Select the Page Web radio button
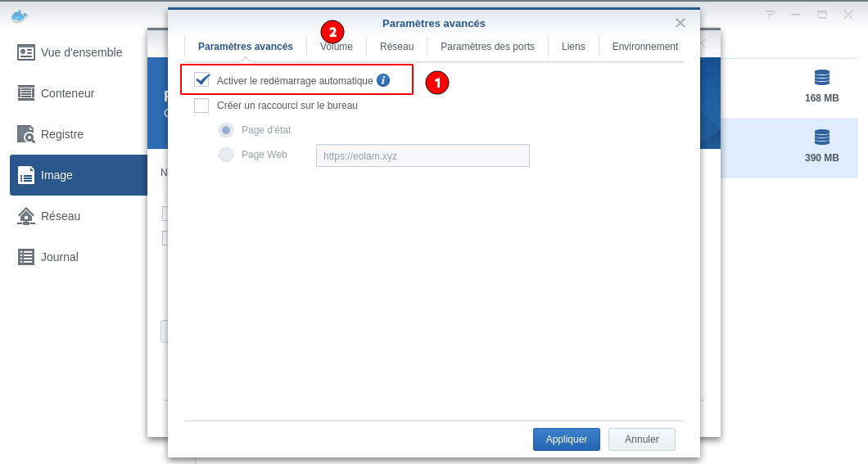Viewport: 868px width, 464px height. (226, 155)
